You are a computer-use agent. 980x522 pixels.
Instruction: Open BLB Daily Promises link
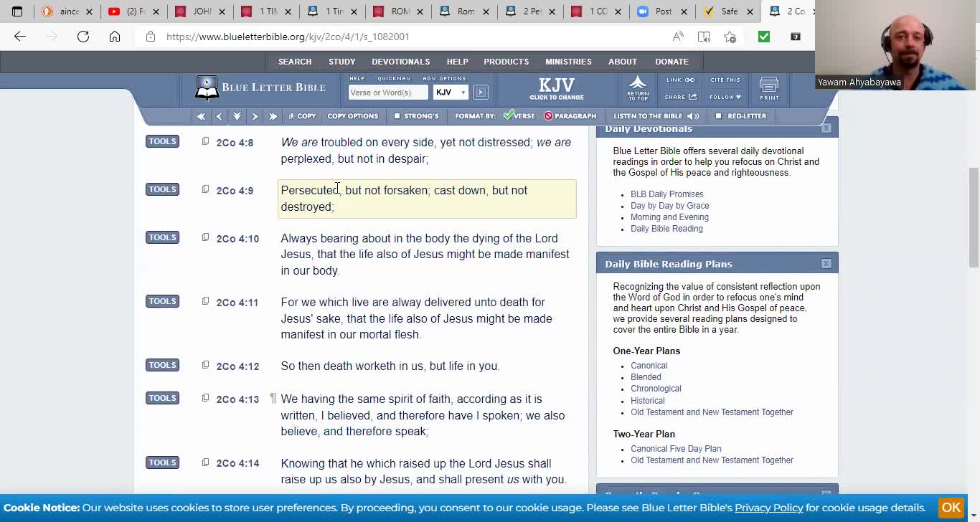point(666,194)
